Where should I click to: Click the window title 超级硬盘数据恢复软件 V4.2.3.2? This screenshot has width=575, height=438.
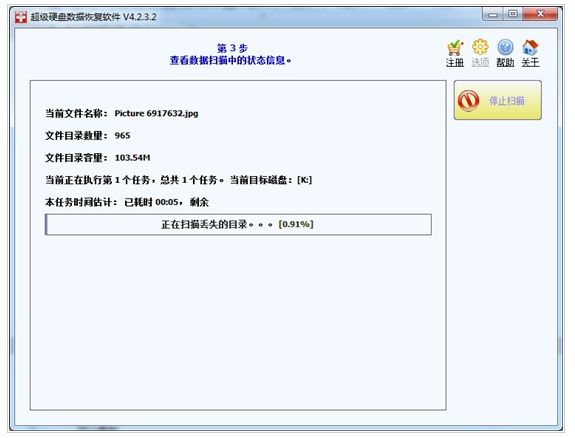click(94, 17)
